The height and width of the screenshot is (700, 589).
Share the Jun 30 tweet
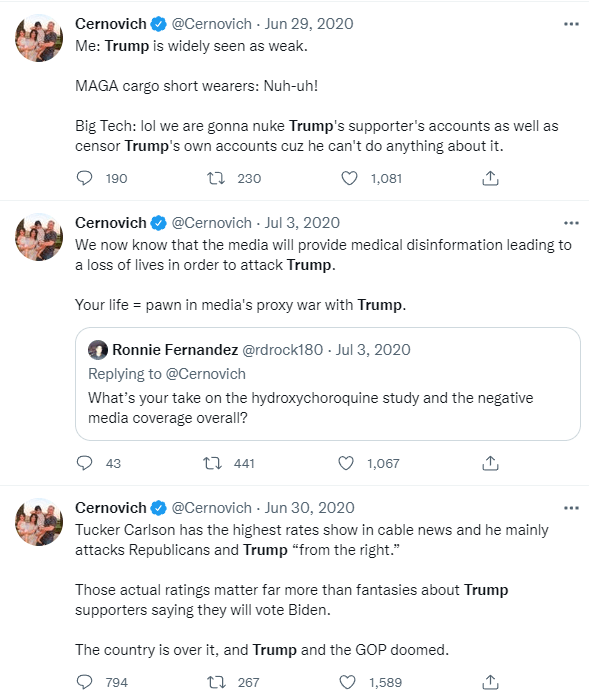tap(490, 682)
